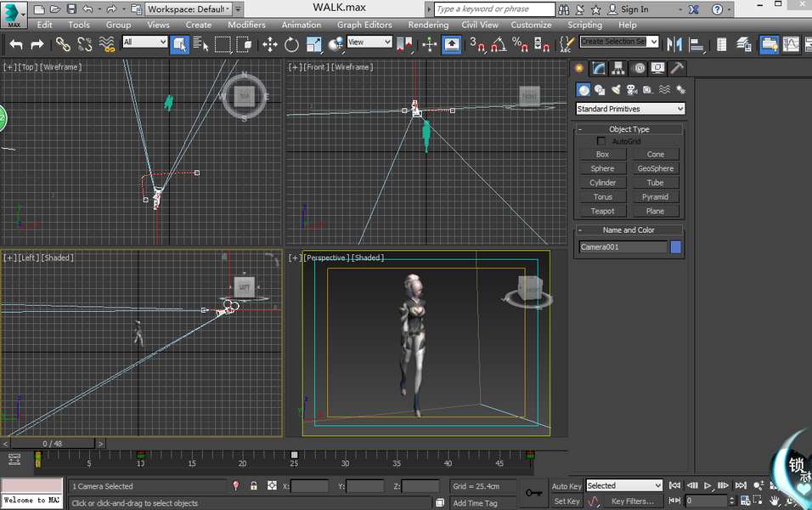Enable the AutoGrid checkbox
Screen dimensions: 812x510
click(601, 141)
